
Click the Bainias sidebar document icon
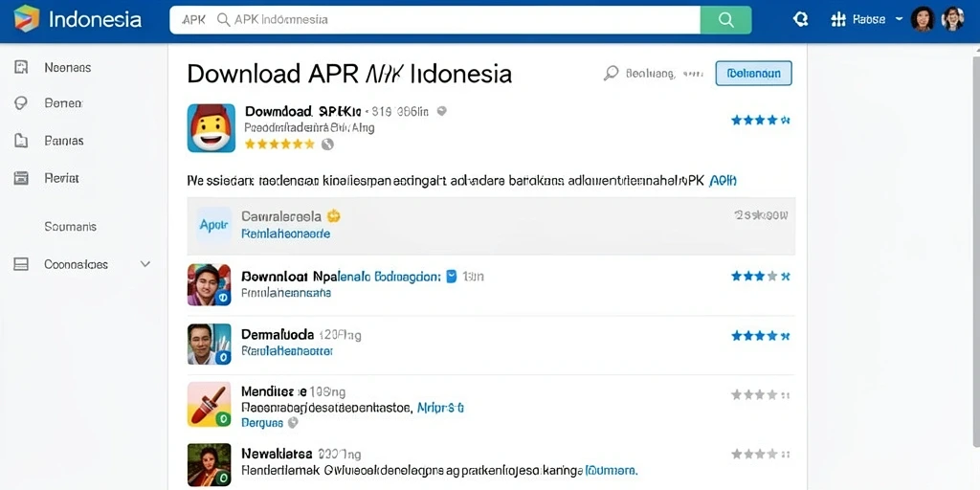pyautogui.click(x=21, y=141)
